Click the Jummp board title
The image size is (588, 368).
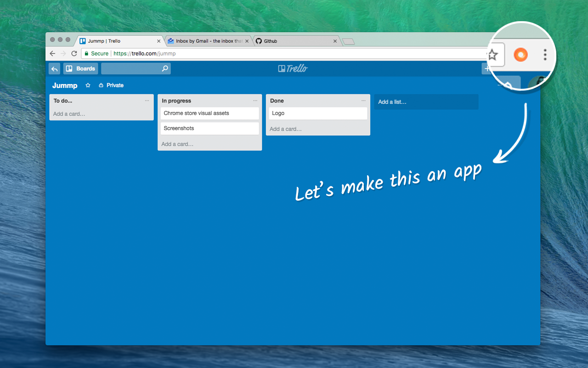click(65, 86)
